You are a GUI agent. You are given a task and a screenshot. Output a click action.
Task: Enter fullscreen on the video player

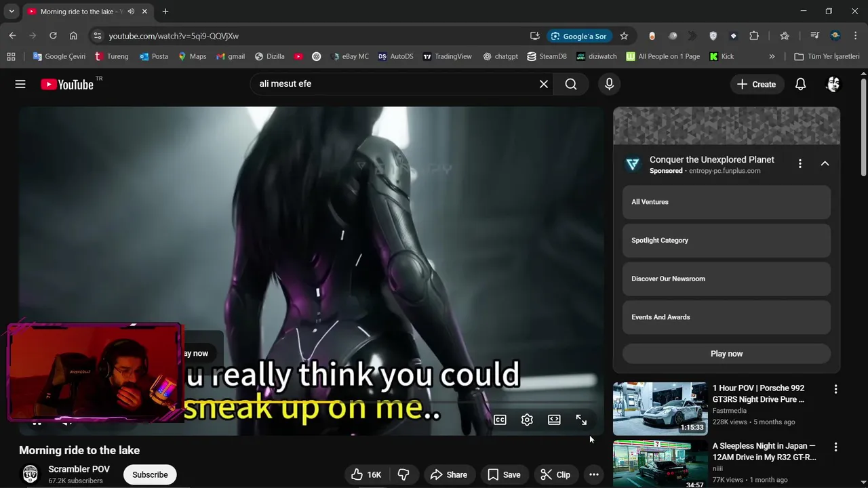click(581, 420)
